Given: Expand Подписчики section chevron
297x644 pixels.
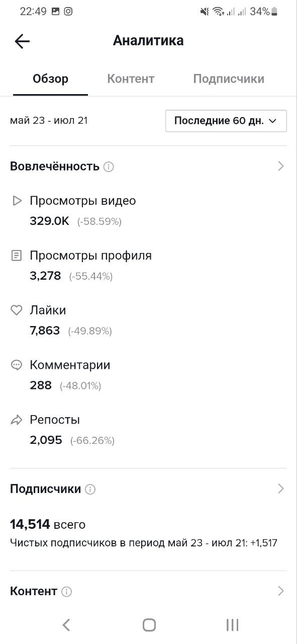Looking at the screenshot, I should coord(281,489).
